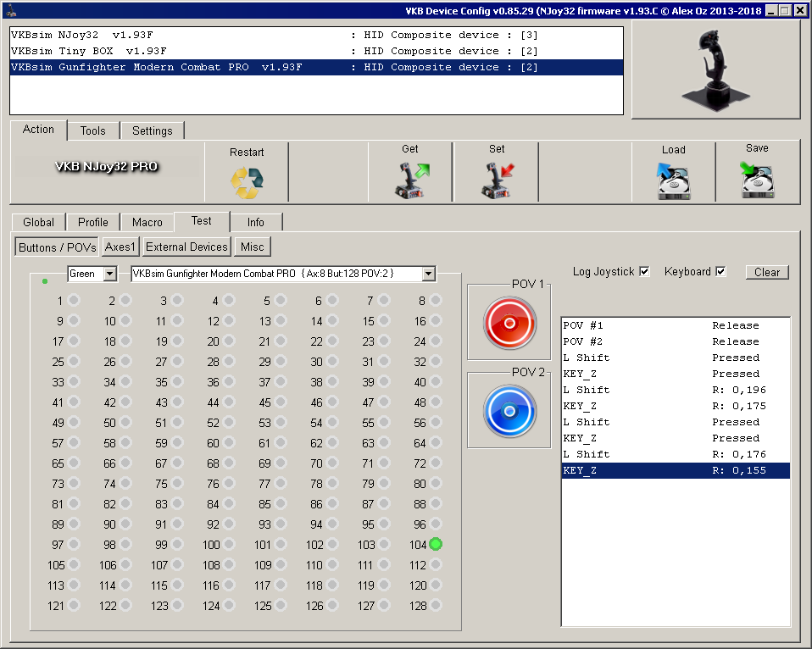The height and width of the screenshot is (649, 812).
Task: Click the Load hard drive icon
Action: 673,181
